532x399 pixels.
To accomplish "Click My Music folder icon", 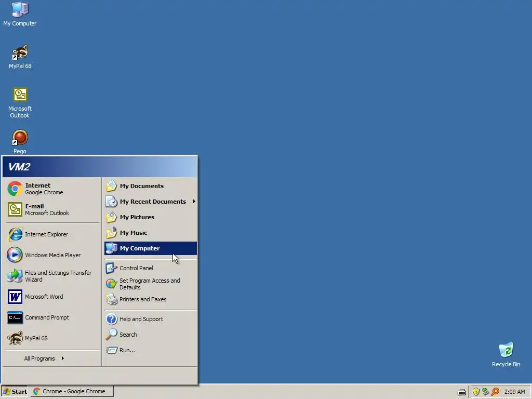I will point(111,233).
